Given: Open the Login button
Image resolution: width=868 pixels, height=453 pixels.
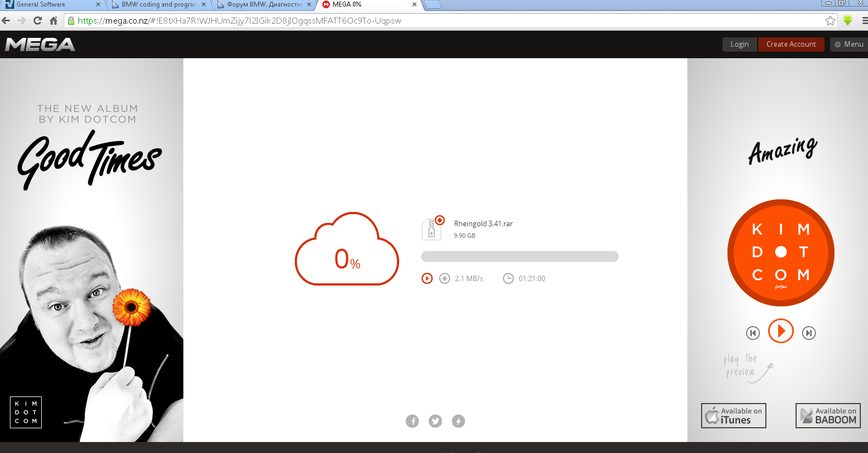Looking at the screenshot, I should tap(740, 44).
